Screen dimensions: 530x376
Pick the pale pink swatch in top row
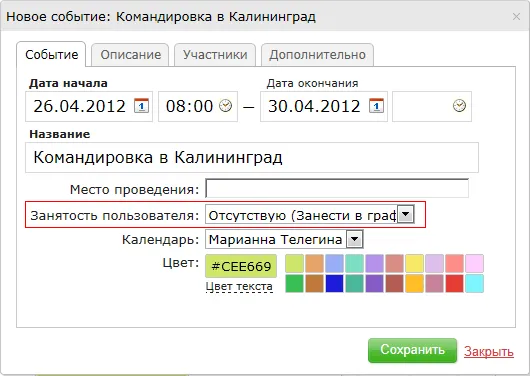click(x=474, y=263)
